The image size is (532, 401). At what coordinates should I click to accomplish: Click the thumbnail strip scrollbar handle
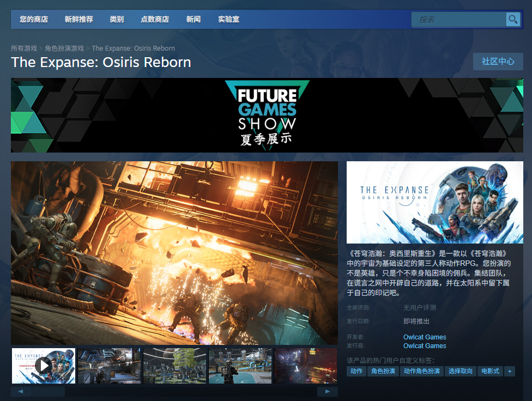point(48,392)
